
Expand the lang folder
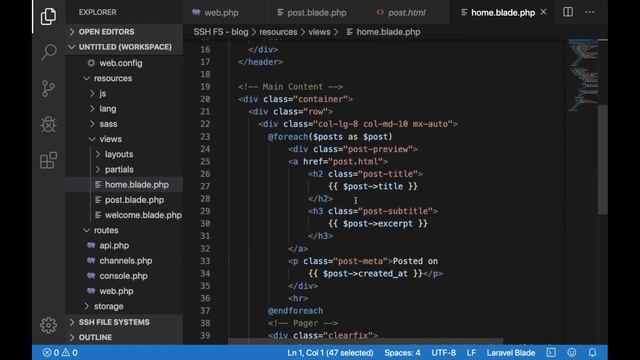pos(92,109)
